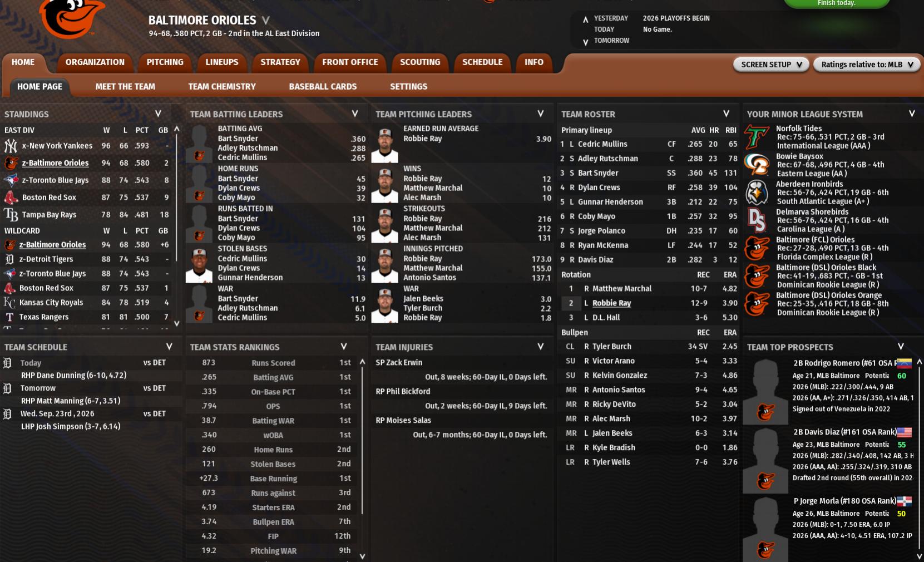
Task: Click the New York Yankees logo in standings
Action: (x=11, y=146)
